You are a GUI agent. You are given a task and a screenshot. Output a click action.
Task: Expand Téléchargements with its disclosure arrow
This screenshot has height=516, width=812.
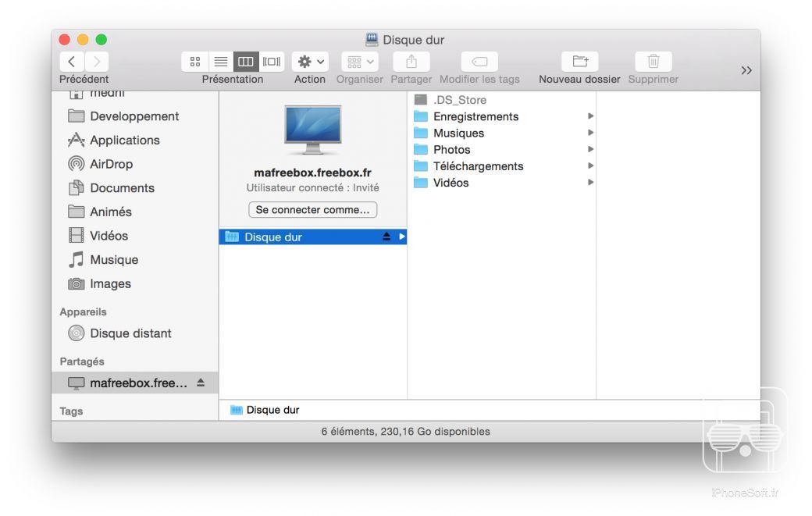tap(590, 165)
